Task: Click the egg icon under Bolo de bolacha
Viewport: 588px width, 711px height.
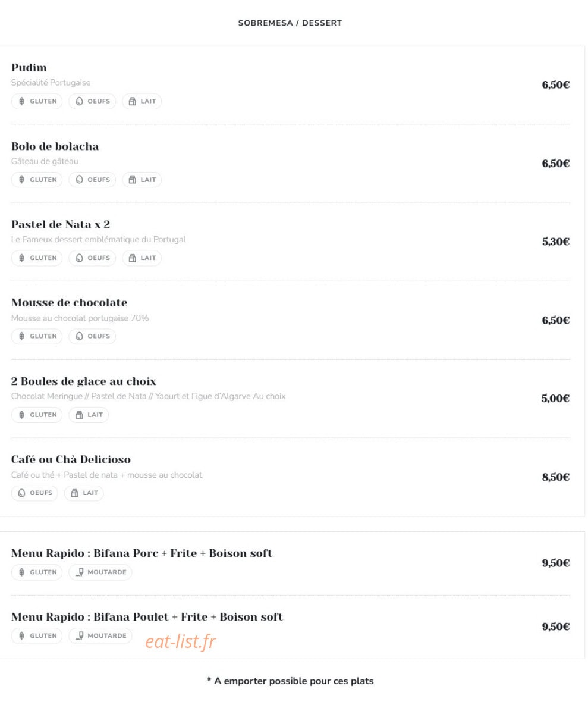Action: pyautogui.click(x=79, y=180)
